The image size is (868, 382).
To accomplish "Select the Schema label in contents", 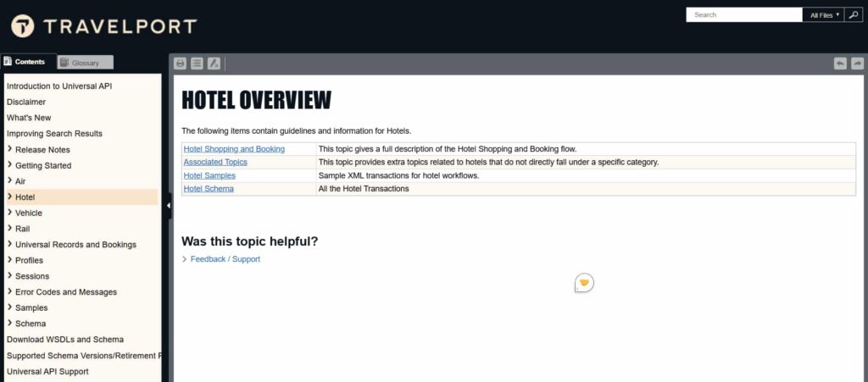I will 31,324.
